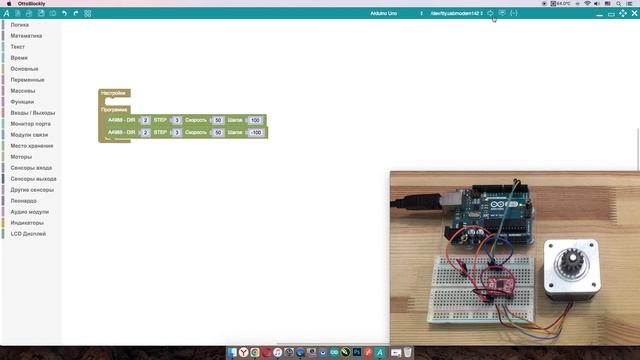This screenshot has width=640, height=360.
Task: Click the Spotlight search icon in menu bar
Action: (x=619, y=3)
